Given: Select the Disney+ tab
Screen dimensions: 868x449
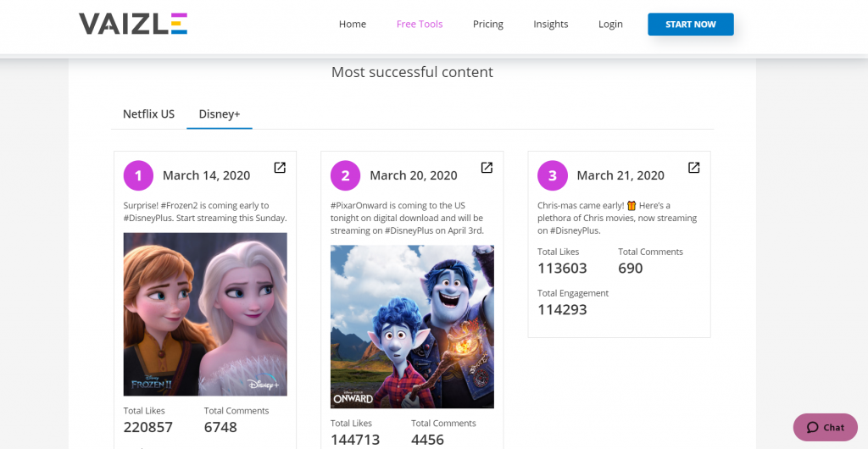Looking at the screenshot, I should click(x=220, y=114).
